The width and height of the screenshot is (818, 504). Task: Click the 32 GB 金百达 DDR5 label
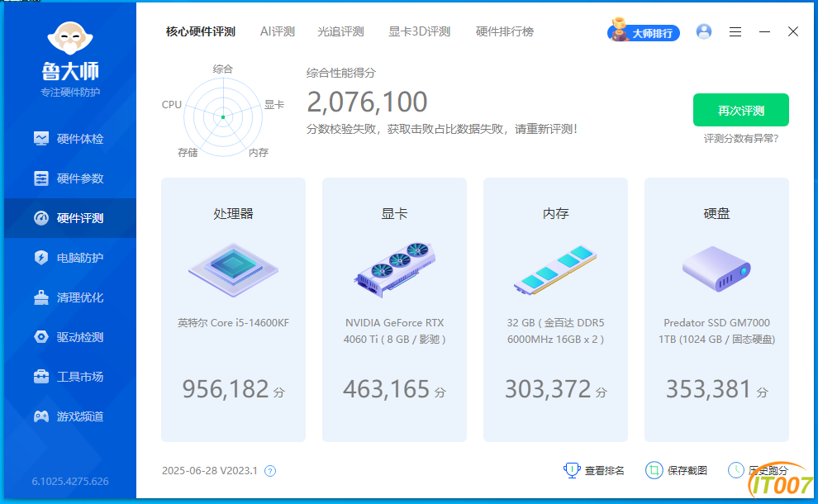coord(555,330)
